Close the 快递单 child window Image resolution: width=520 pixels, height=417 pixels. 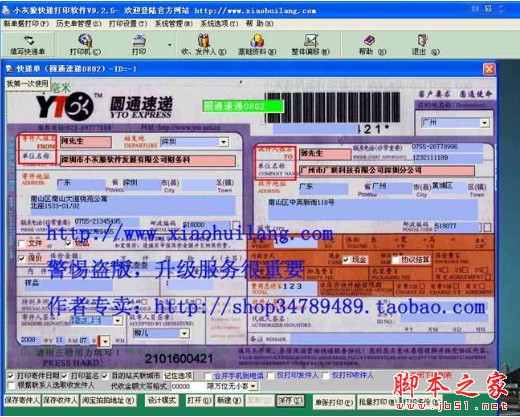[489, 69]
